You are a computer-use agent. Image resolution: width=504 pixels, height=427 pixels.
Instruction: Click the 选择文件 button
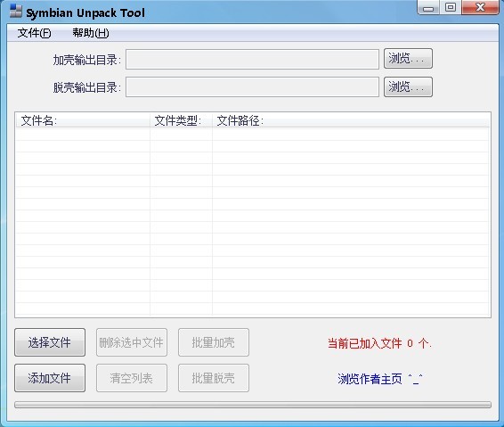point(50,342)
